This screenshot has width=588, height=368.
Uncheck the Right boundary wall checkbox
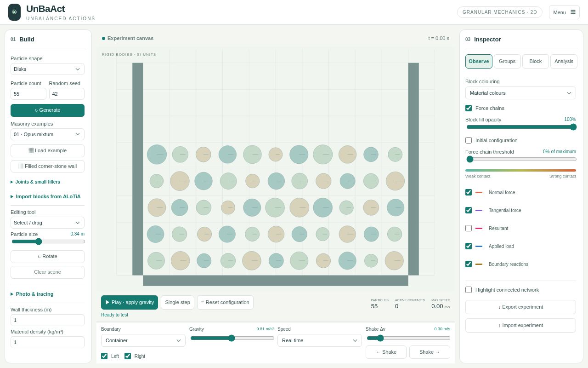click(128, 356)
